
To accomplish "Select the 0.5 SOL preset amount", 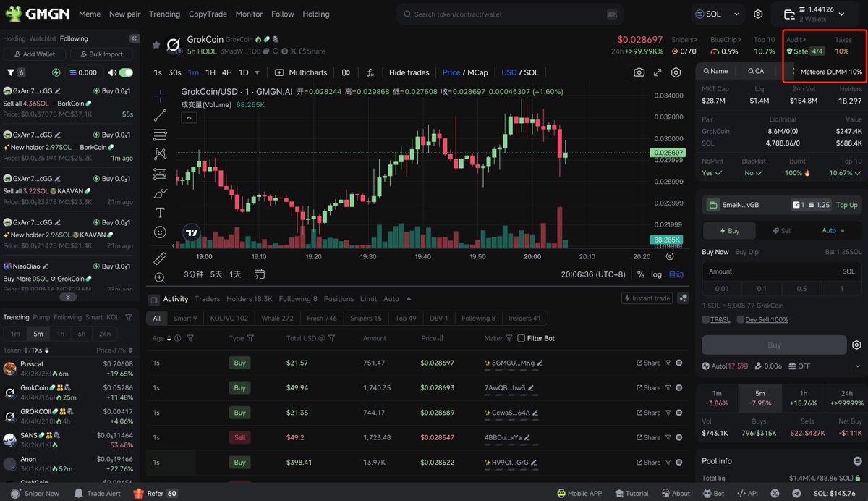I will 801,288.
